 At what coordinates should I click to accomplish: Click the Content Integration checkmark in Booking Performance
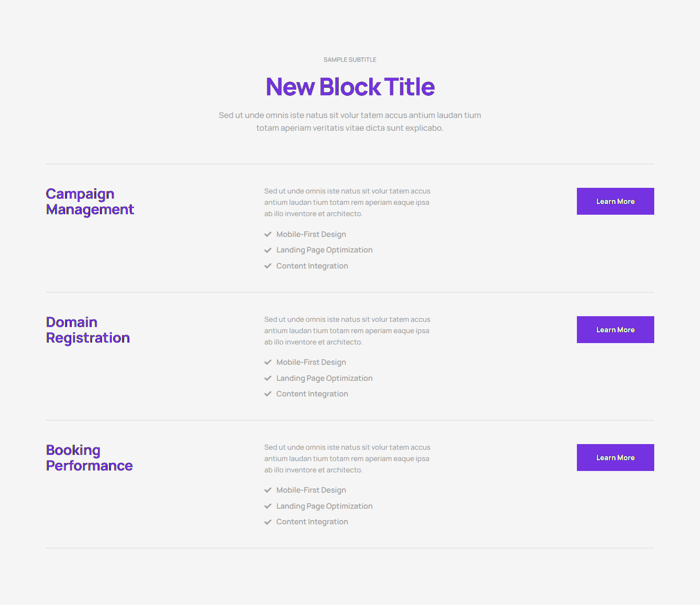[268, 522]
